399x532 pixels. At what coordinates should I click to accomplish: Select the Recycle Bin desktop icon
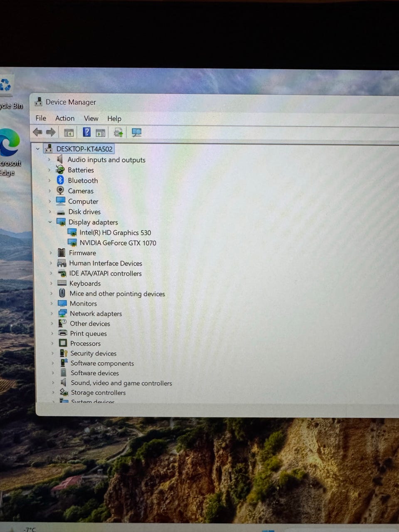[x=10, y=93]
